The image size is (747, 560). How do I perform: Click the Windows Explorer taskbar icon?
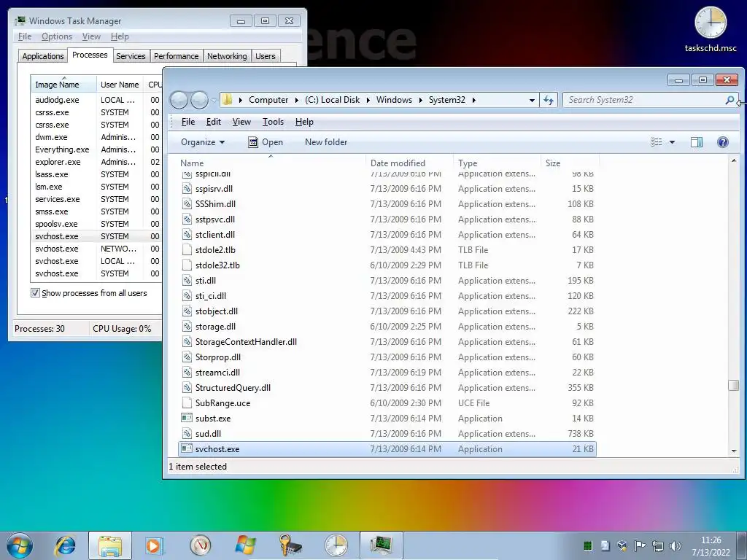[x=110, y=545]
